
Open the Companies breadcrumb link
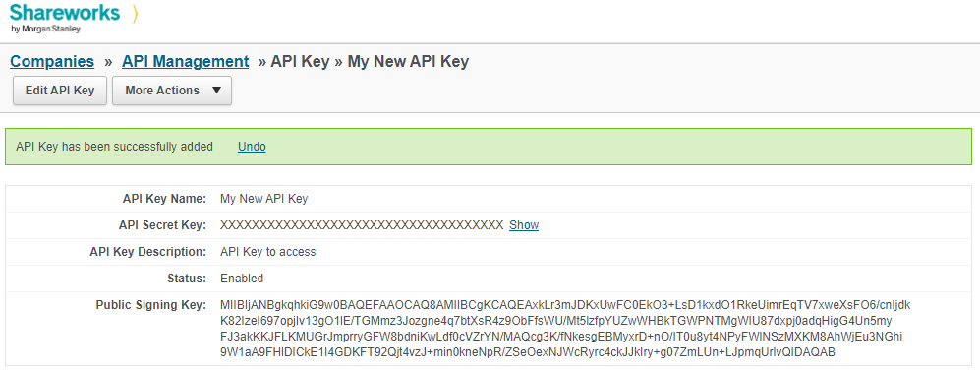click(x=52, y=61)
